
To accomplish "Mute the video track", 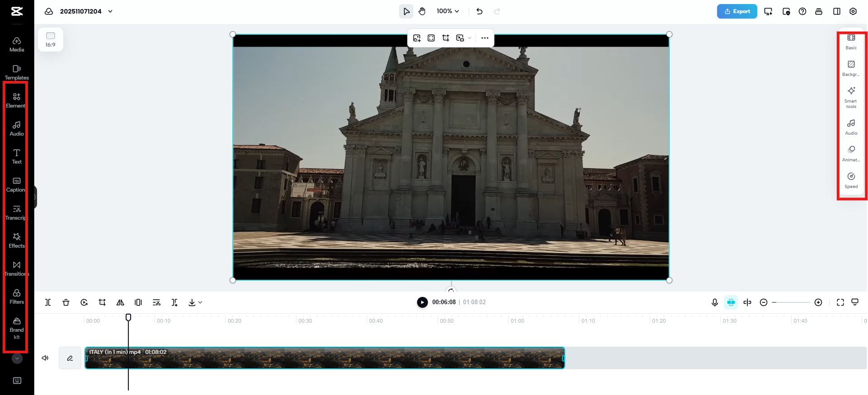I will point(45,358).
